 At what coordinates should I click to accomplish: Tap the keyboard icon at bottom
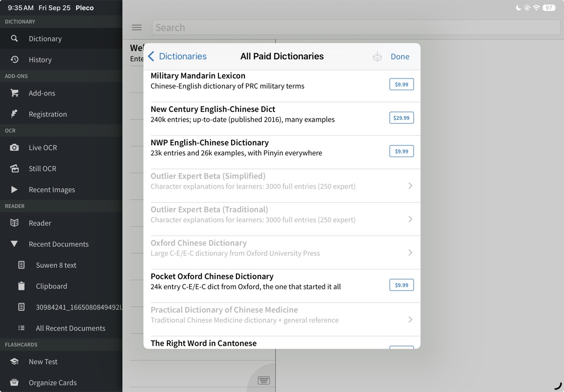tap(264, 380)
